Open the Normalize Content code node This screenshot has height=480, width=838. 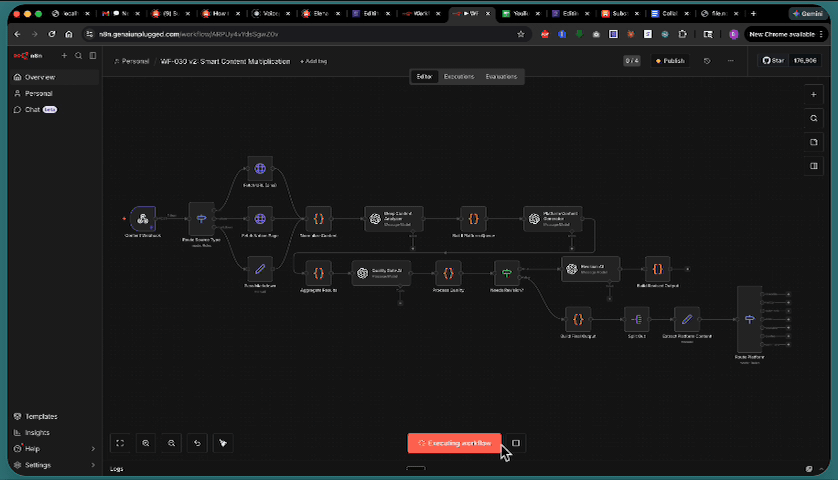click(319, 219)
